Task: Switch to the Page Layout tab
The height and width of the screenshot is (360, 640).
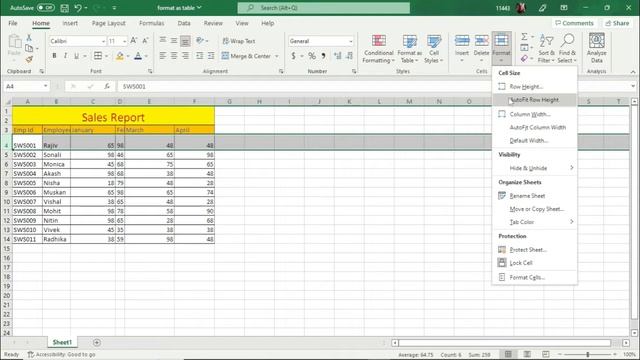Action: point(109,23)
